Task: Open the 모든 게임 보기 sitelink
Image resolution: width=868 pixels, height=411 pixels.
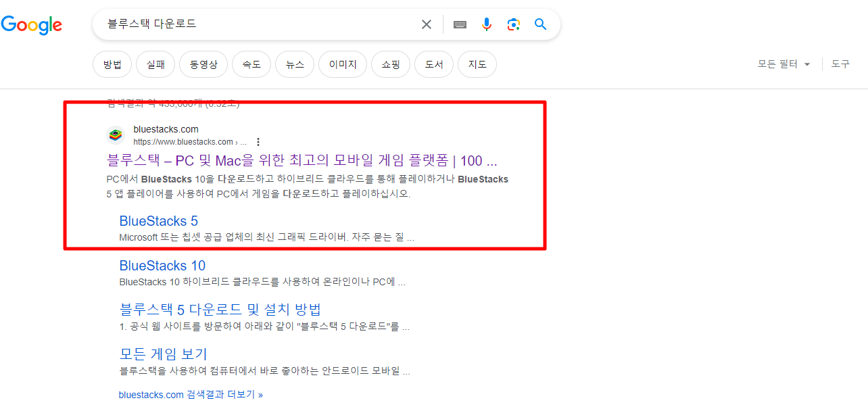Action: (163, 354)
